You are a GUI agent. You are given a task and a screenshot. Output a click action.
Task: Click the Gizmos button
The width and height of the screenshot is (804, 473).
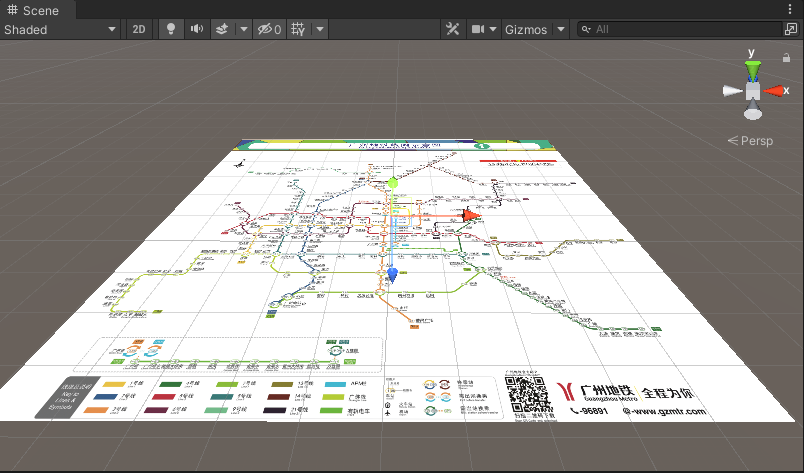coord(526,29)
